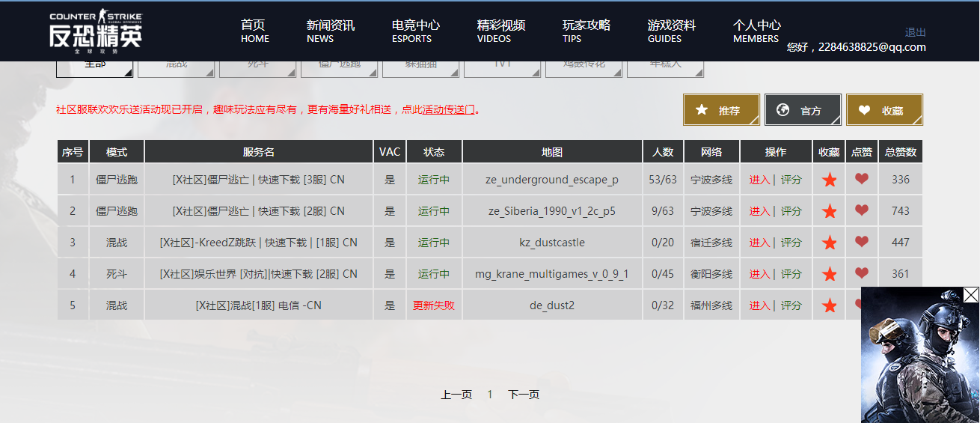Click the 总赞数 column header
This screenshot has height=423, width=980.
pyautogui.click(x=901, y=151)
